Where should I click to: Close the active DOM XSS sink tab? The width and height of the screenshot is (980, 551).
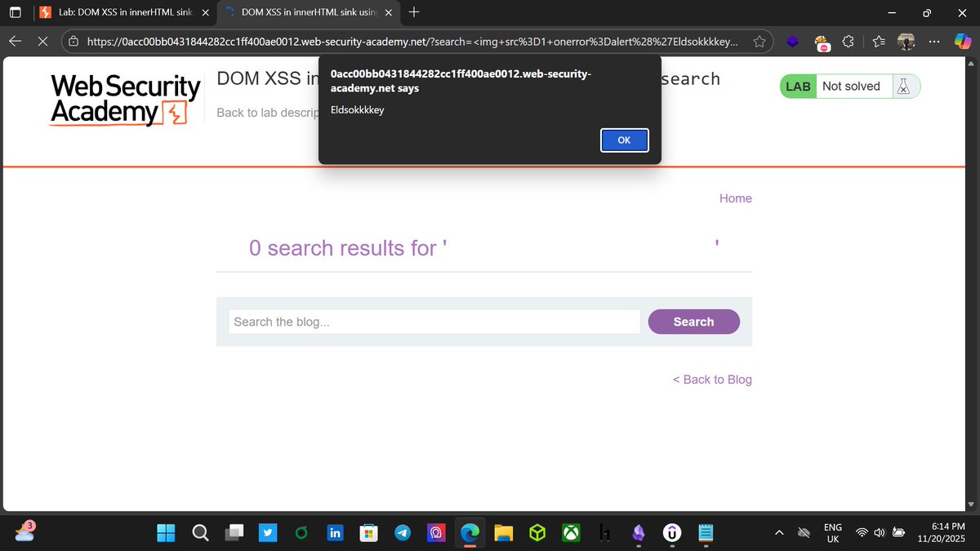pyautogui.click(x=389, y=12)
